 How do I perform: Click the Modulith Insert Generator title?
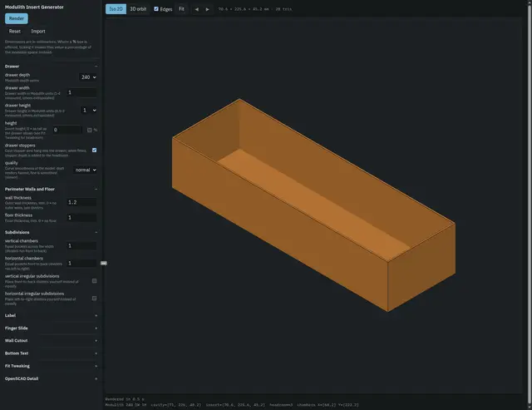click(34, 7)
